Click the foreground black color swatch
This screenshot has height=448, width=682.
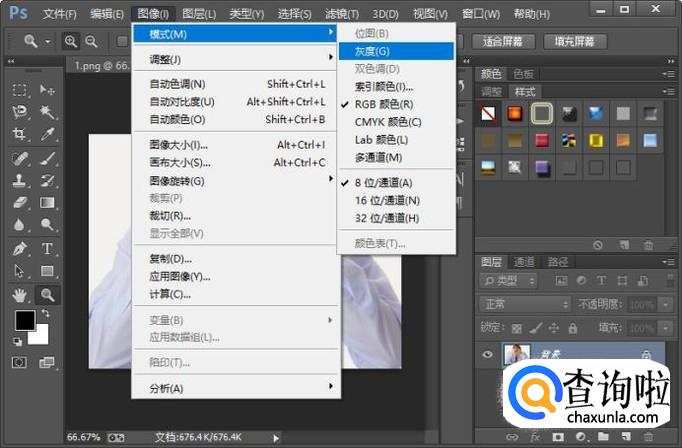(24, 320)
